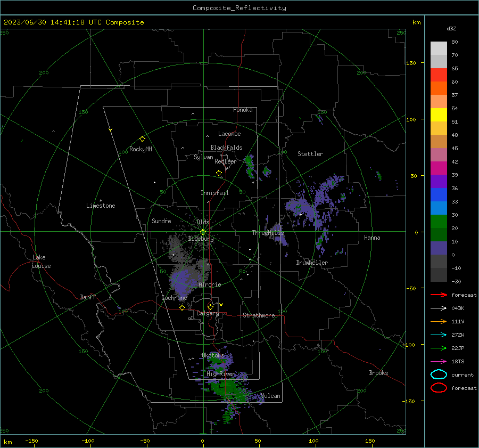Screen dimensions: 479x448
Task: Click the Calgary map label
Action: click(x=208, y=313)
